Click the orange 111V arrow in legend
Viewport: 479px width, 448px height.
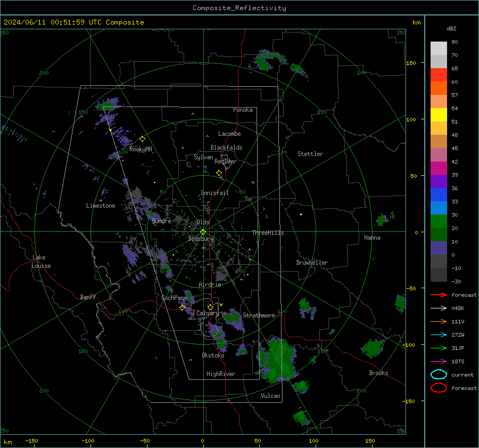click(x=439, y=321)
